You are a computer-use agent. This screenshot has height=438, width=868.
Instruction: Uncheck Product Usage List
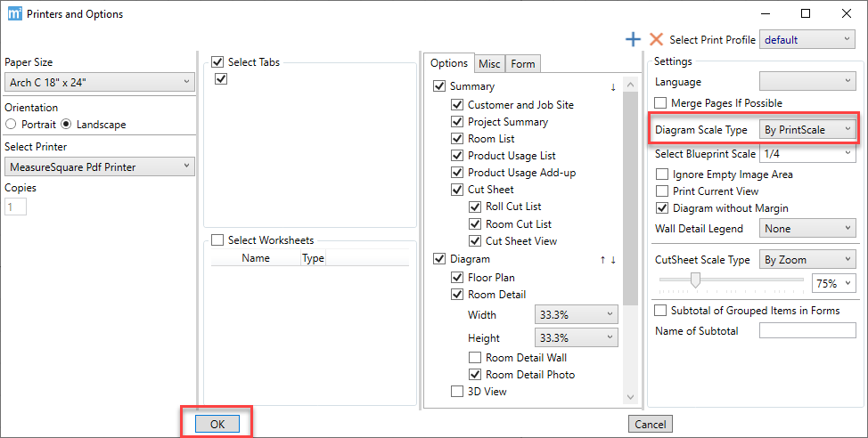457,156
